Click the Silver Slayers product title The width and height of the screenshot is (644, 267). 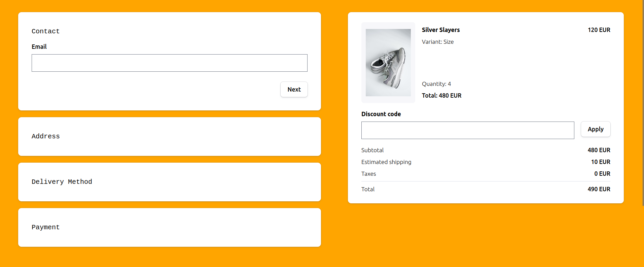440,30
